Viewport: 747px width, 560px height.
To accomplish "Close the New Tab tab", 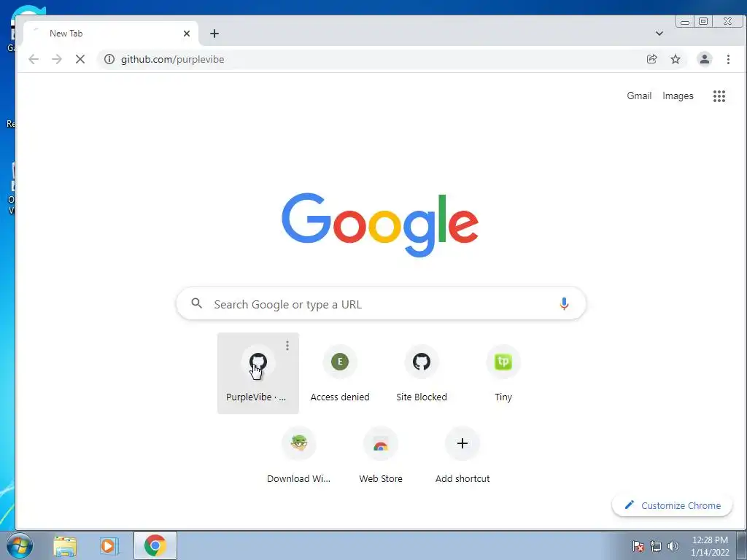I will point(187,34).
